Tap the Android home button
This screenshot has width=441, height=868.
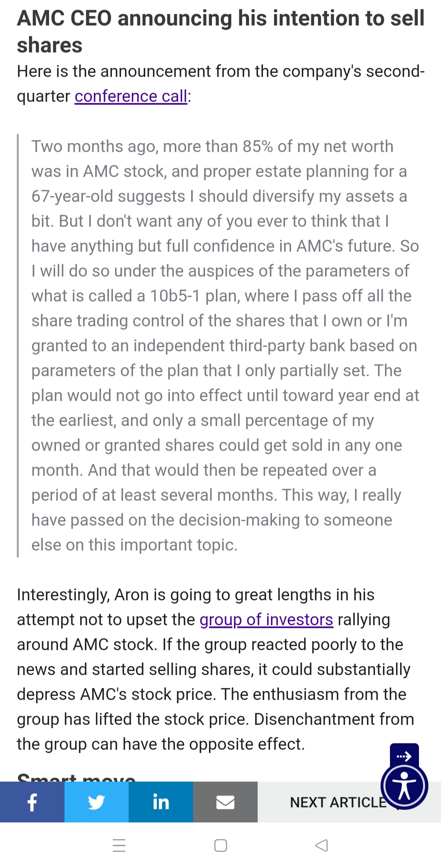(x=220, y=845)
